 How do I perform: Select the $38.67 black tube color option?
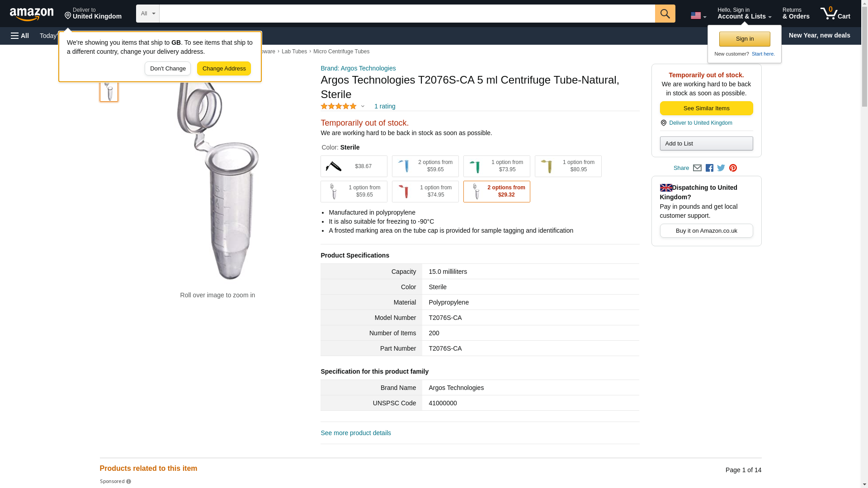coord(354,166)
